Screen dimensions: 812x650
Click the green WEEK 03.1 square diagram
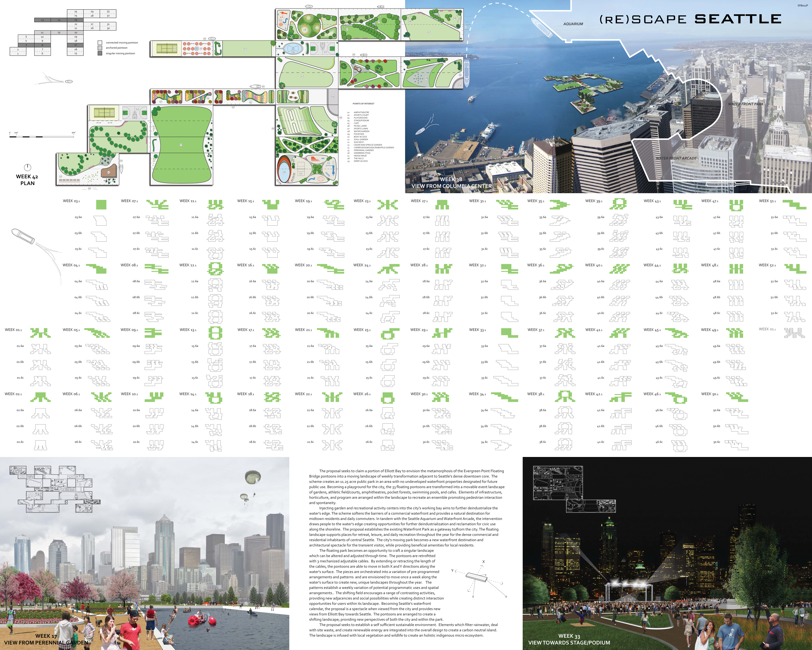pos(101,205)
